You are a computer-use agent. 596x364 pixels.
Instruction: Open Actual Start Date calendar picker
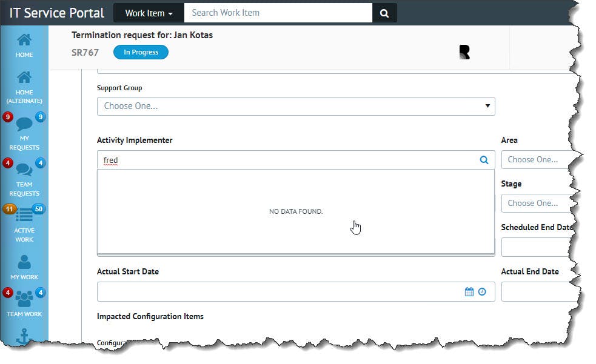pos(469,291)
